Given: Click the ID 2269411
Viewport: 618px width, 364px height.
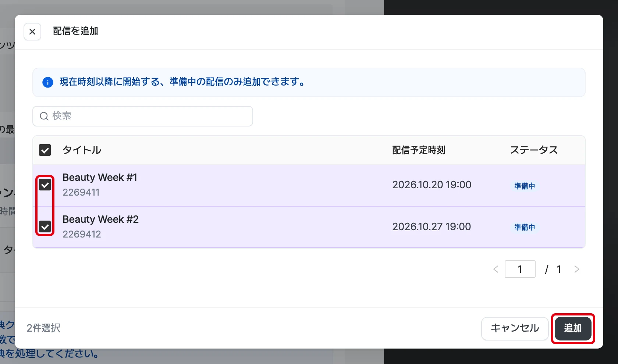Looking at the screenshot, I should pyautogui.click(x=81, y=192).
